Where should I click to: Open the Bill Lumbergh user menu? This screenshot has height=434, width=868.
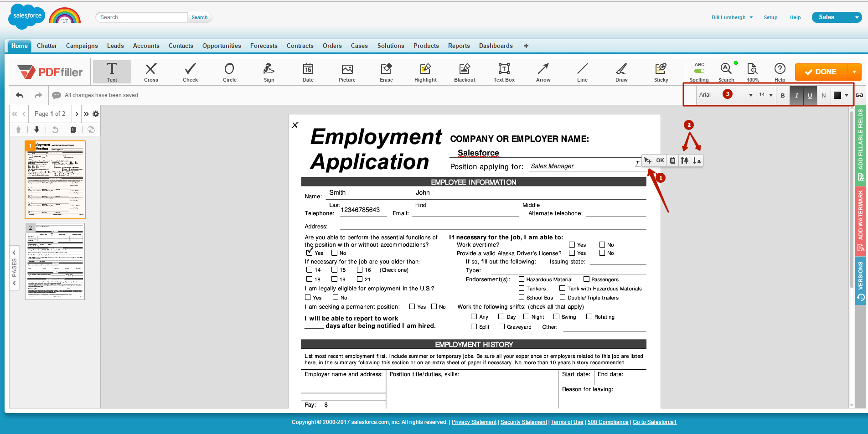[x=732, y=17]
